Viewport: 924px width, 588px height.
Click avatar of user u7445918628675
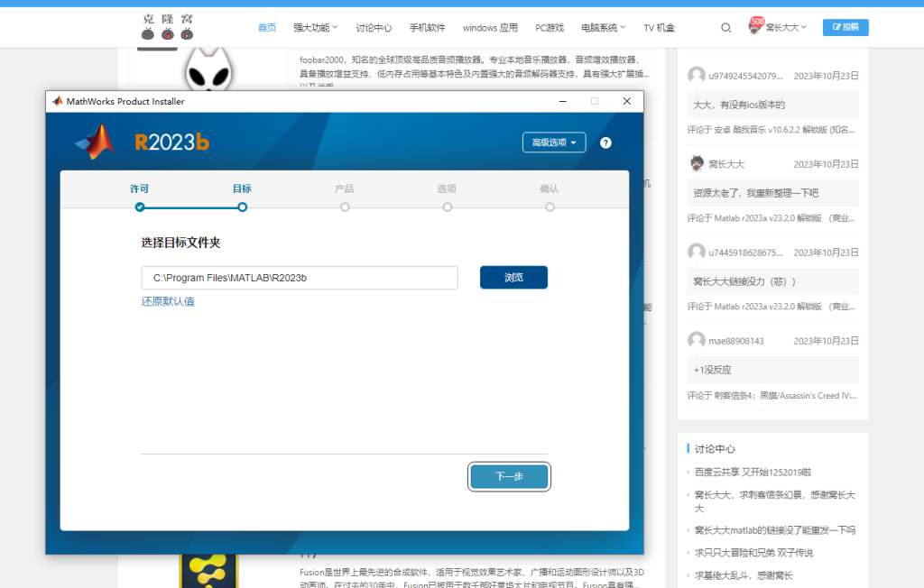click(x=697, y=253)
